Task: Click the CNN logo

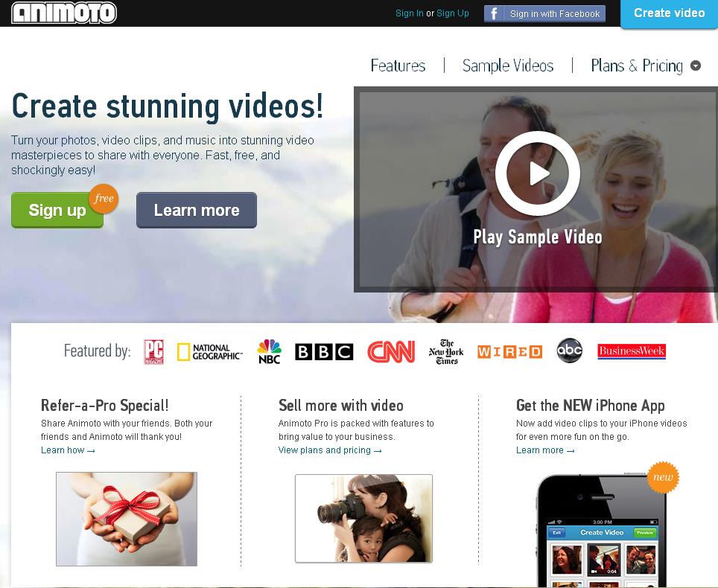Action: tap(391, 351)
